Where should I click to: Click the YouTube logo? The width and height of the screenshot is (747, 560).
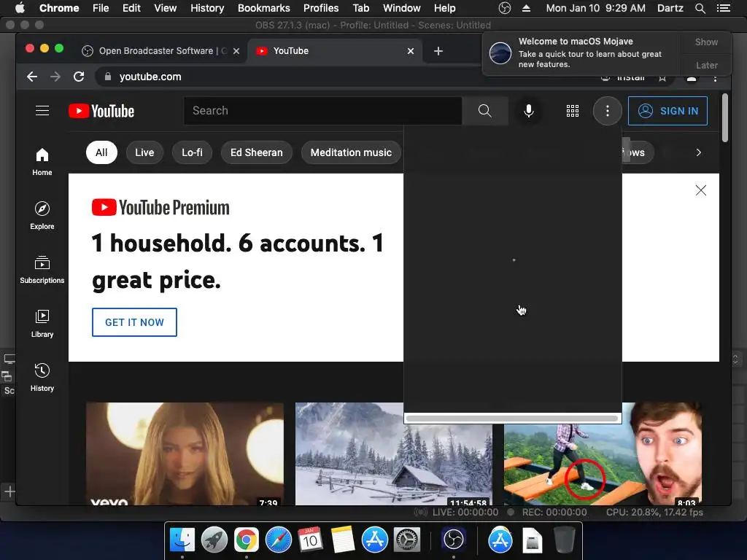[101, 111]
